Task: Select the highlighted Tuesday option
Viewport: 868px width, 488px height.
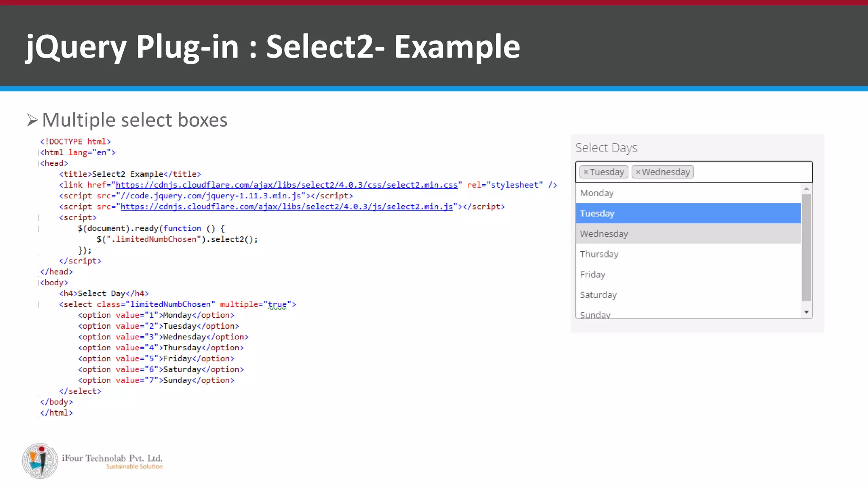Action: (x=688, y=213)
